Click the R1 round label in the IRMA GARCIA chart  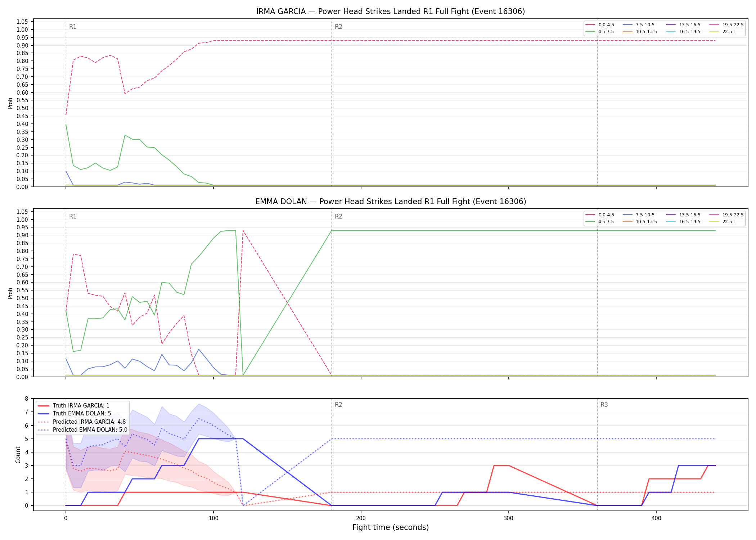click(73, 27)
